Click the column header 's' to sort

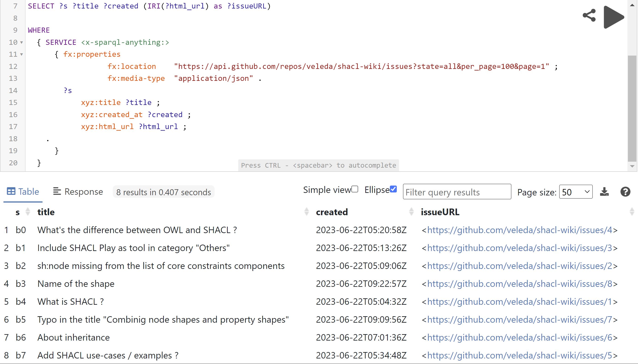(x=18, y=212)
